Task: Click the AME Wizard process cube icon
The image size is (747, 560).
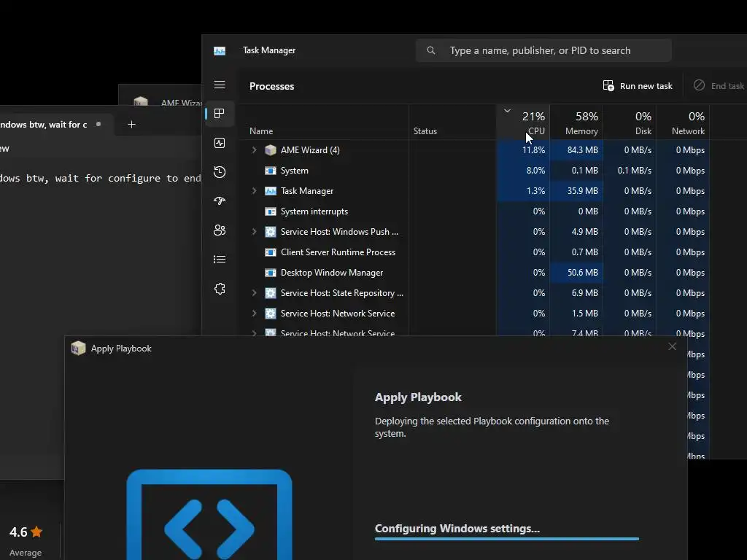Action: [x=270, y=150]
